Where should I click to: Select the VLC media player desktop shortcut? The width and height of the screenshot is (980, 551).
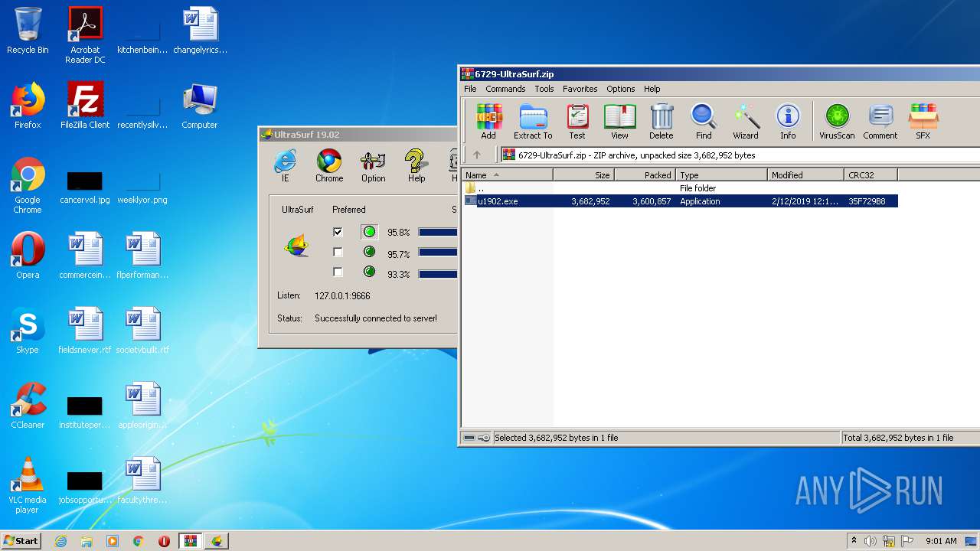[28, 485]
